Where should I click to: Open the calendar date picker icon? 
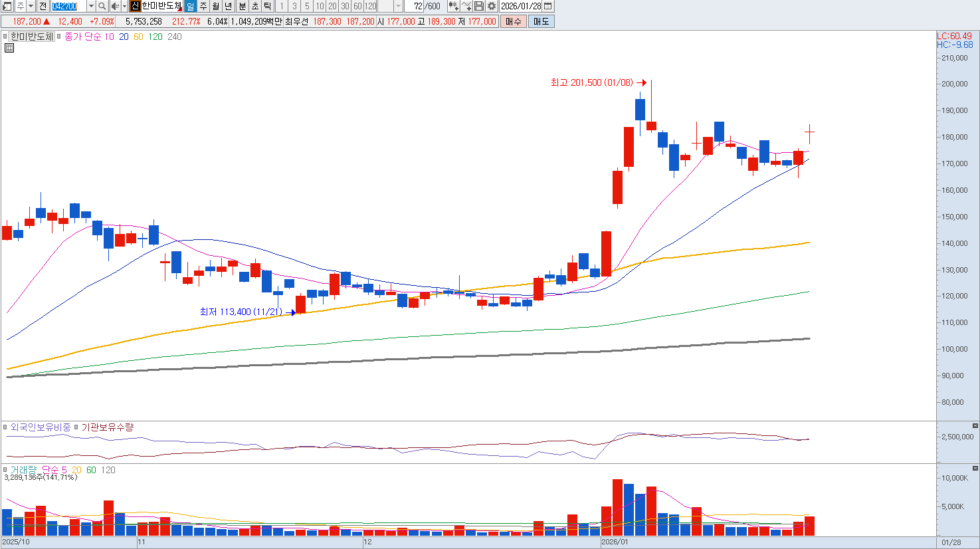click(548, 6)
